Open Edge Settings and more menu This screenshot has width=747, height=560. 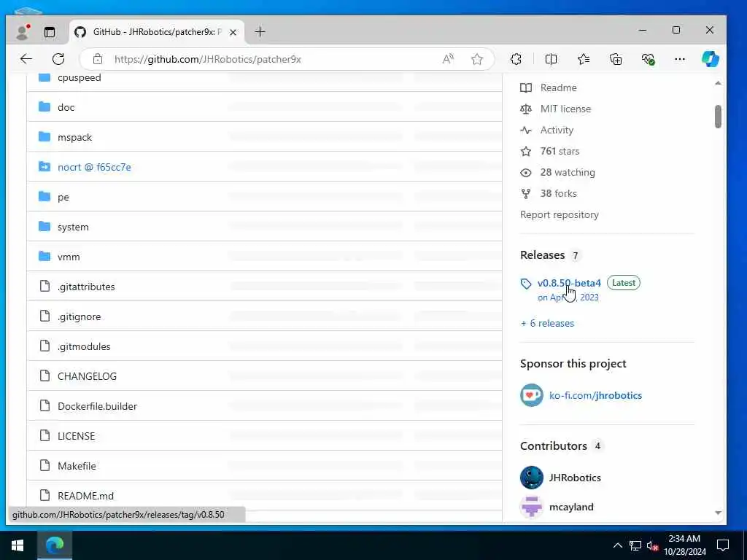pyautogui.click(x=680, y=59)
